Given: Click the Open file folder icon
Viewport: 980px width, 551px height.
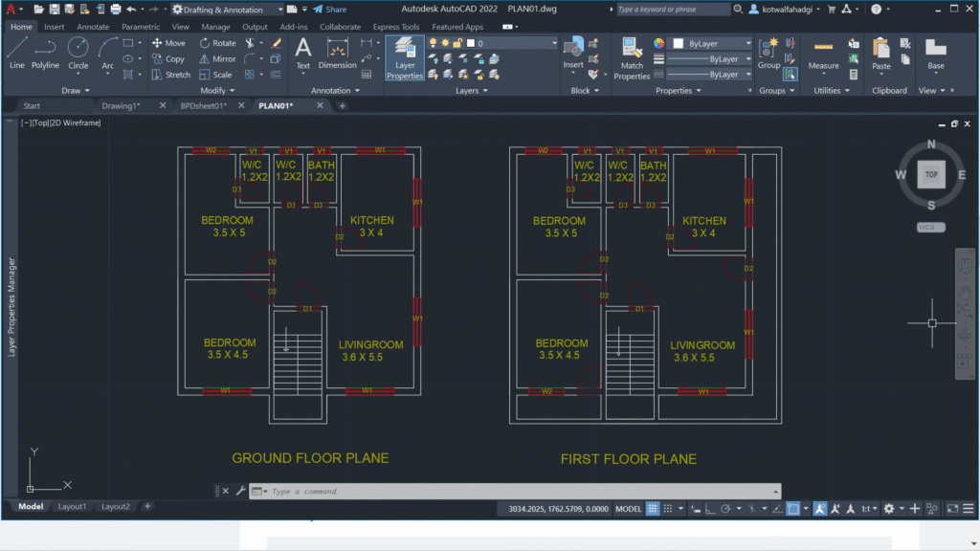Looking at the screenshot, I should pos(38,10).
